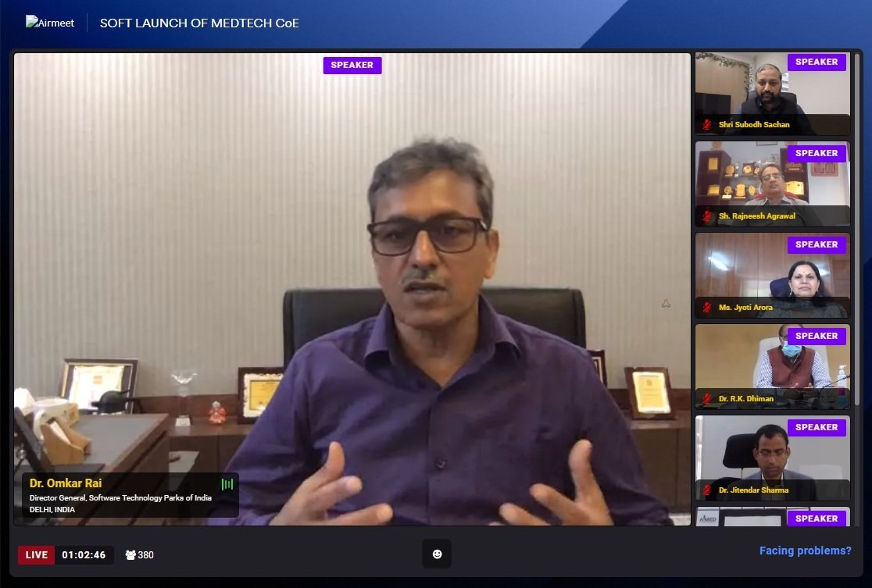Image resolution: width=872 pixels, height=588 pixels.
Task: Select Dr. R.K. Dhiman's video tile
Action: [x=773, y=367]
